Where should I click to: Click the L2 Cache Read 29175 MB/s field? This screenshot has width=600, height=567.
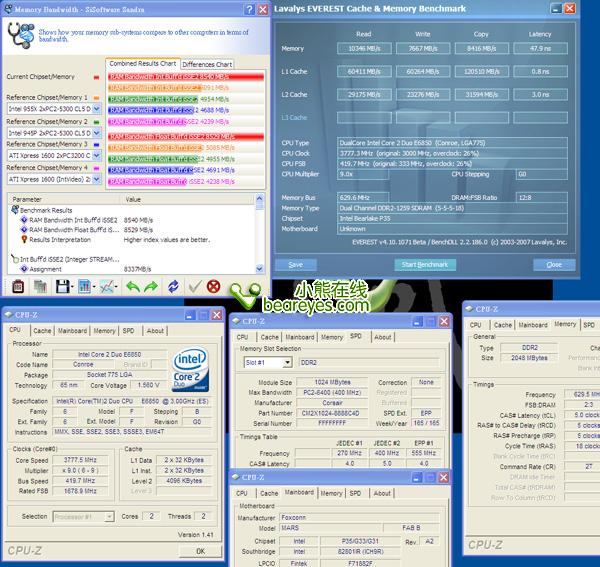[364, 94]
